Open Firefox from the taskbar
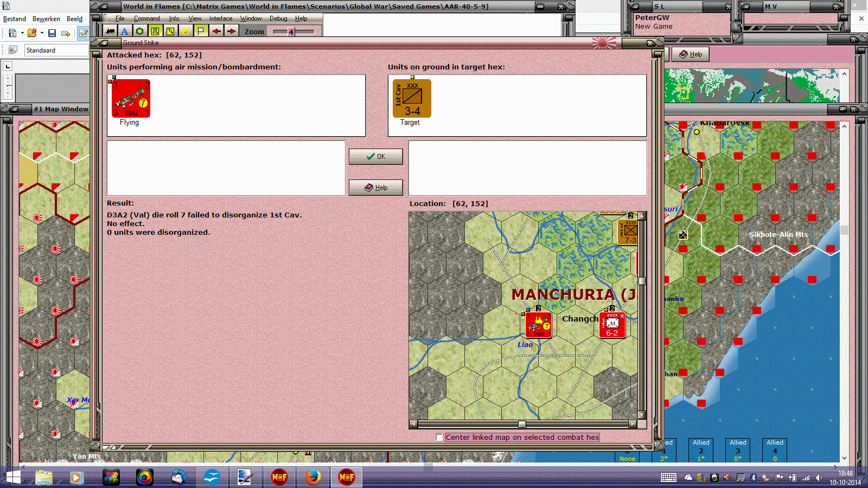 point(312,478)
